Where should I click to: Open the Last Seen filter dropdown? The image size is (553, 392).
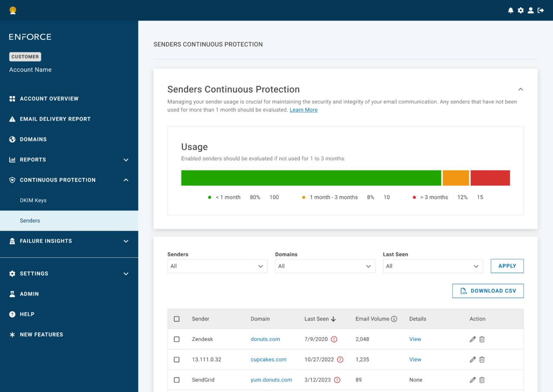coord(433,266)
